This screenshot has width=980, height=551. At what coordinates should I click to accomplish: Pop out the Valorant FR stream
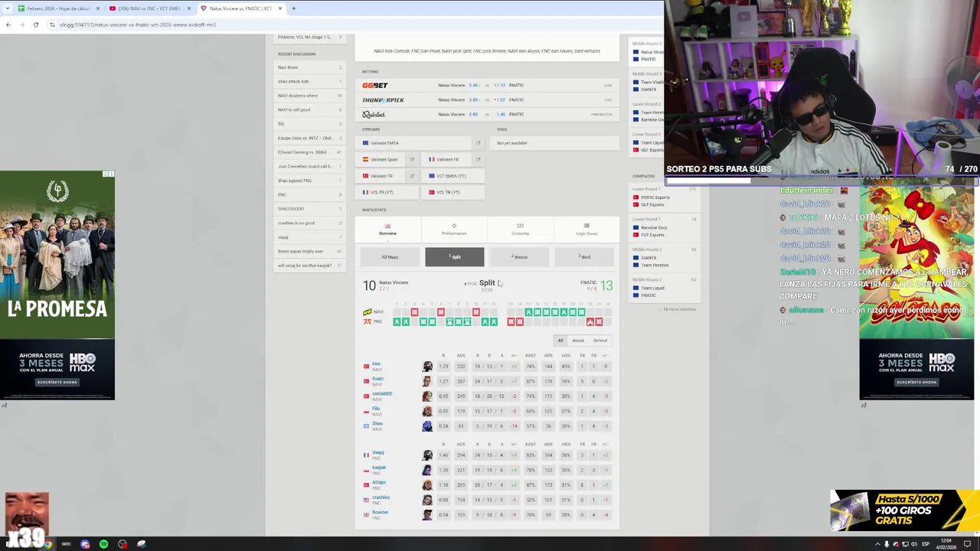(x=478, y=160)
